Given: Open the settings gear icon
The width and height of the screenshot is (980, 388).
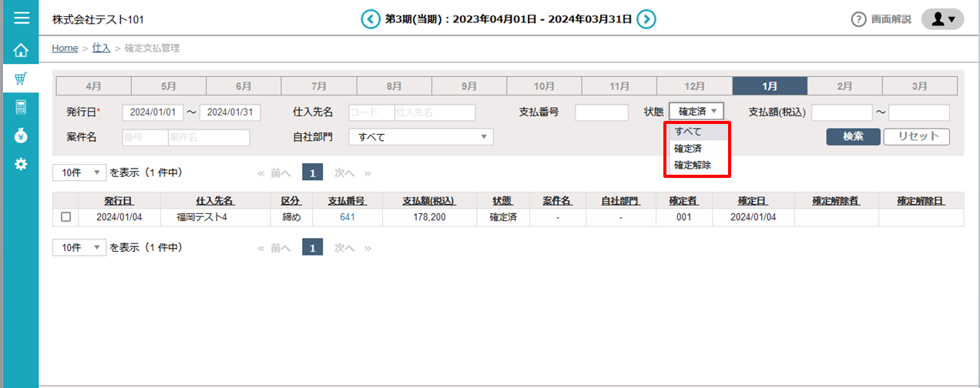Looking at the screenshot, I should [x=21, y=164].
